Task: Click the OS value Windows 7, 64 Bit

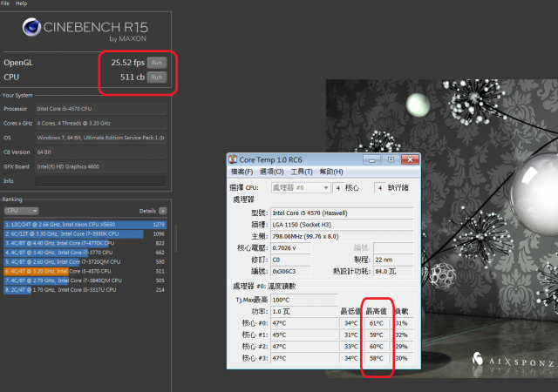Action: coord(101,138)
